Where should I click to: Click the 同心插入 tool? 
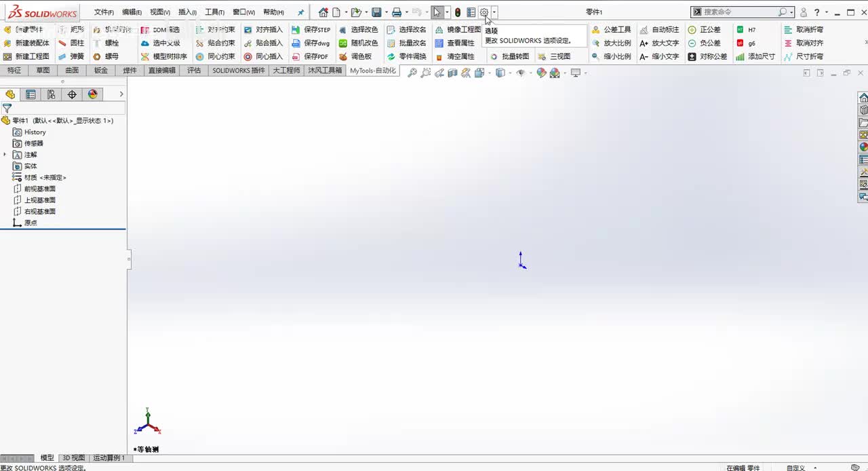[x=263, y=56]
